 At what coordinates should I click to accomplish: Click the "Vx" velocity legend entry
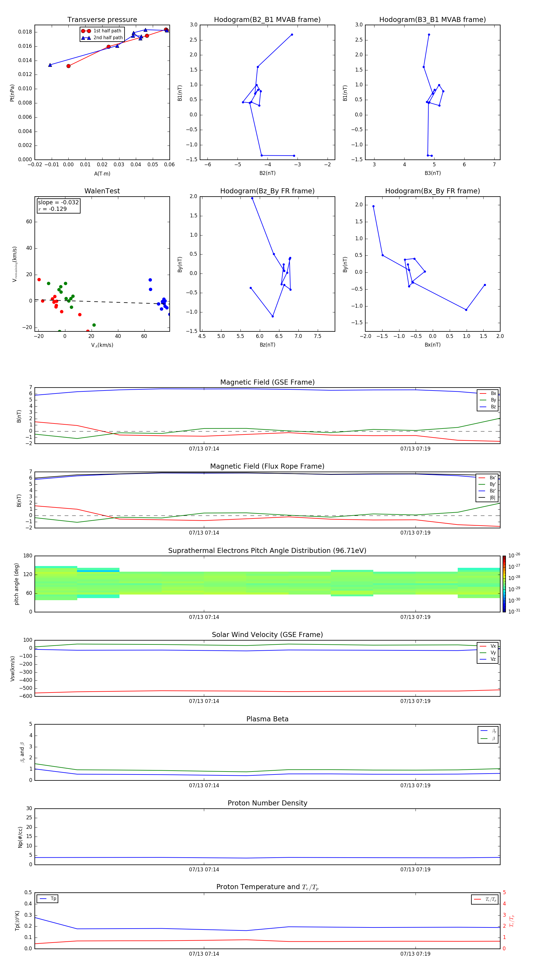(488, 647)
